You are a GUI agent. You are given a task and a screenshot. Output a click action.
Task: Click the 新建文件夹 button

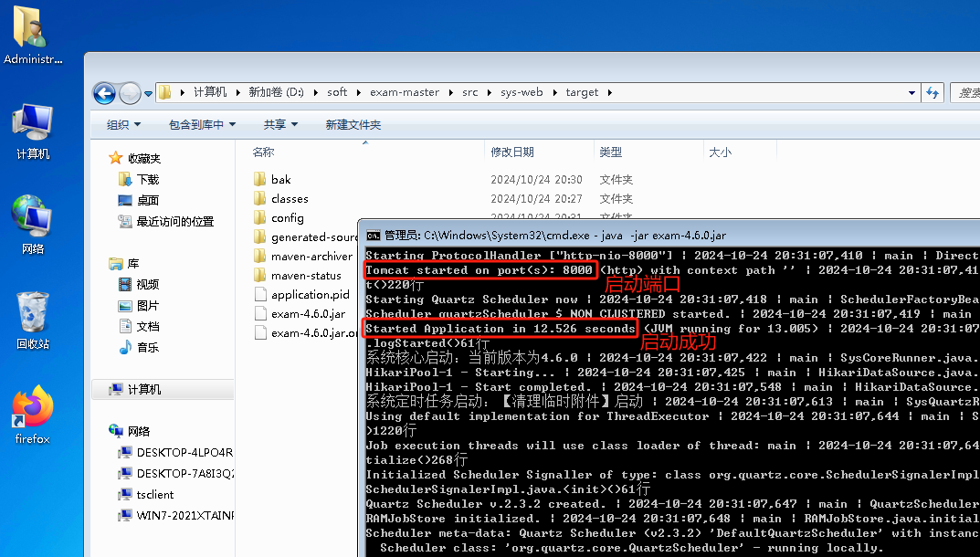(353, 124)
